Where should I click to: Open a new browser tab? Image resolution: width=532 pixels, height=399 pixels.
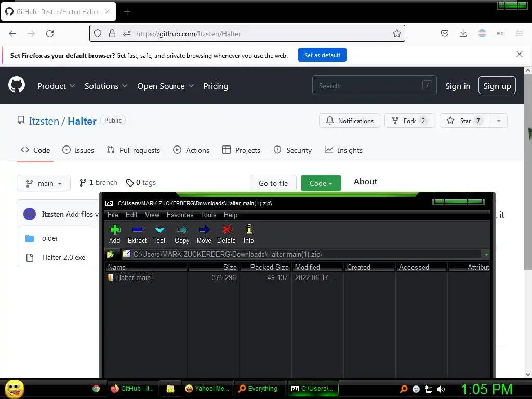pyautogui.click(x=127, y=12)
